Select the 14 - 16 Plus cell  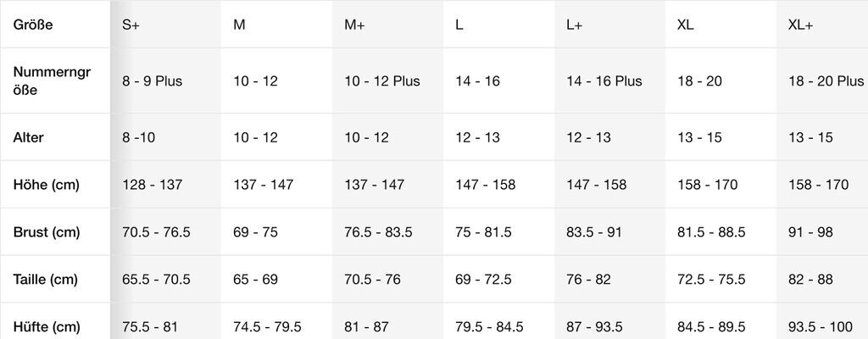(604, 81)
